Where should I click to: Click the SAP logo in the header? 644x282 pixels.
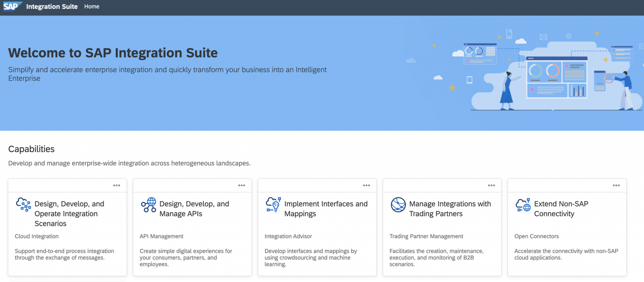point(12,6)
